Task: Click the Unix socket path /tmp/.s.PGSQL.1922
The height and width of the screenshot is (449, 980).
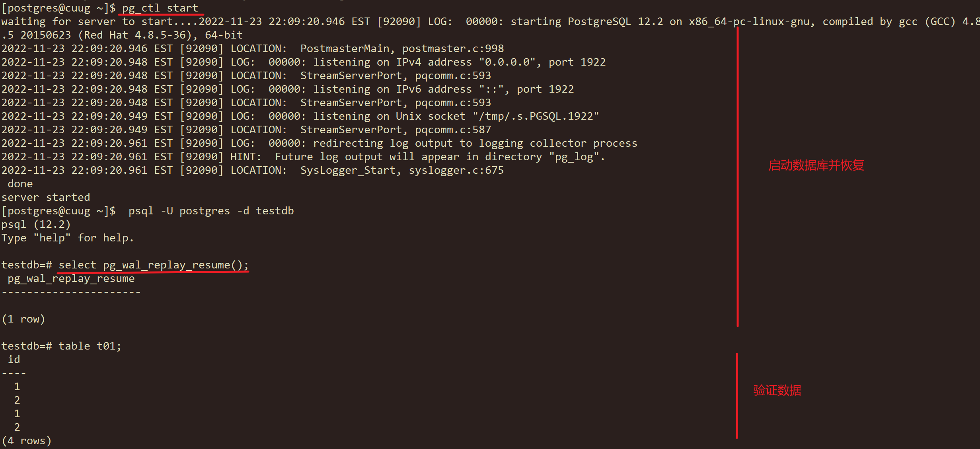Action: pyautogui.click(x=536, y=116)
